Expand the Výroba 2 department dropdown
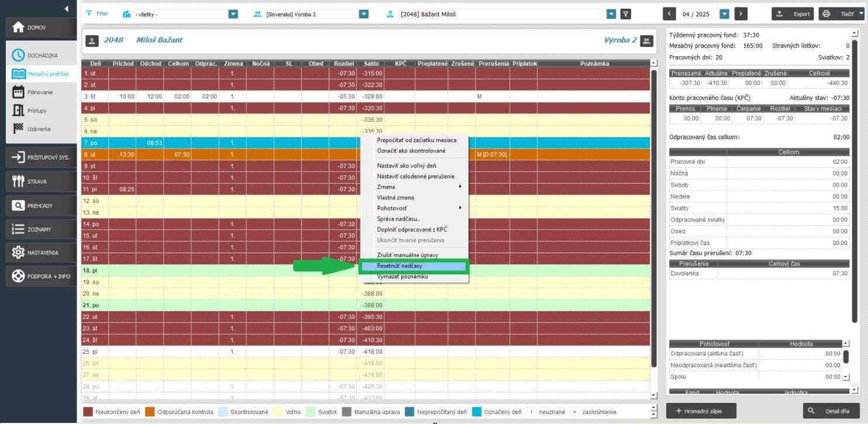Screen dimensions: 868x424 pyautogui.click(x=363, y=14)
